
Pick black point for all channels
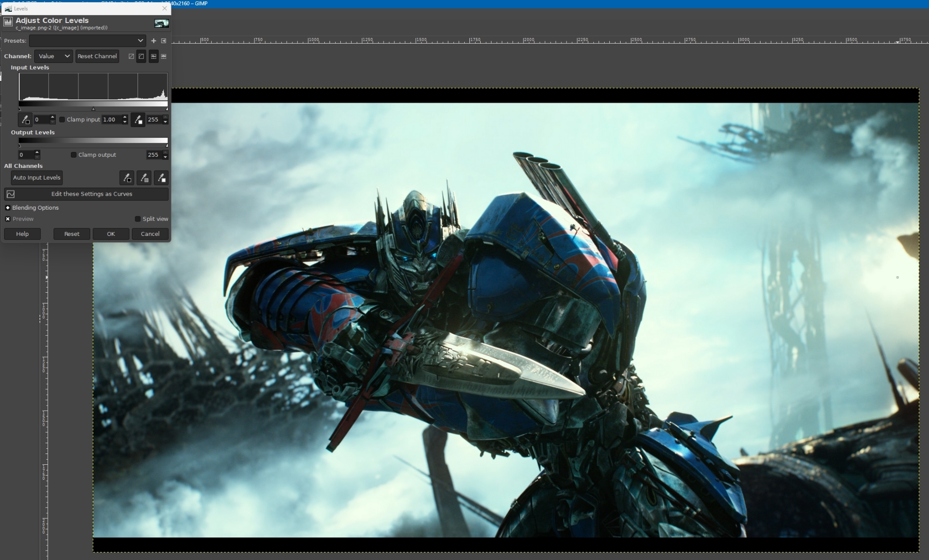[127, 178]
